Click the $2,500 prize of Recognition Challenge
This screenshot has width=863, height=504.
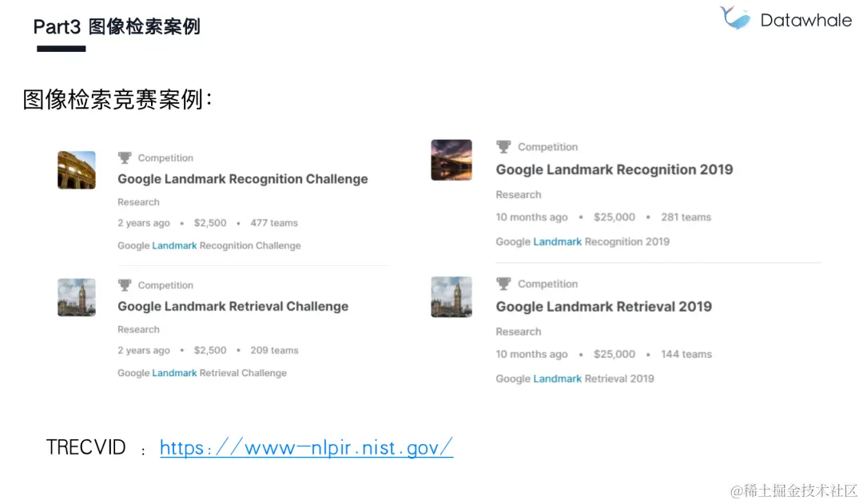(209, 223)
